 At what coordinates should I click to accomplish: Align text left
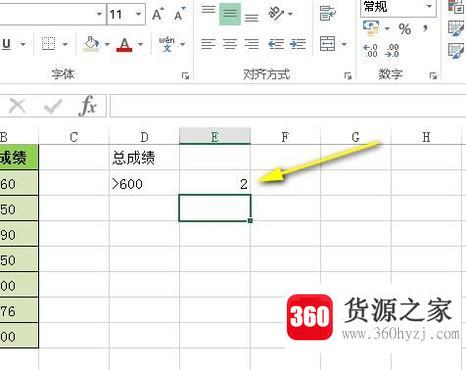pos(208,44)
